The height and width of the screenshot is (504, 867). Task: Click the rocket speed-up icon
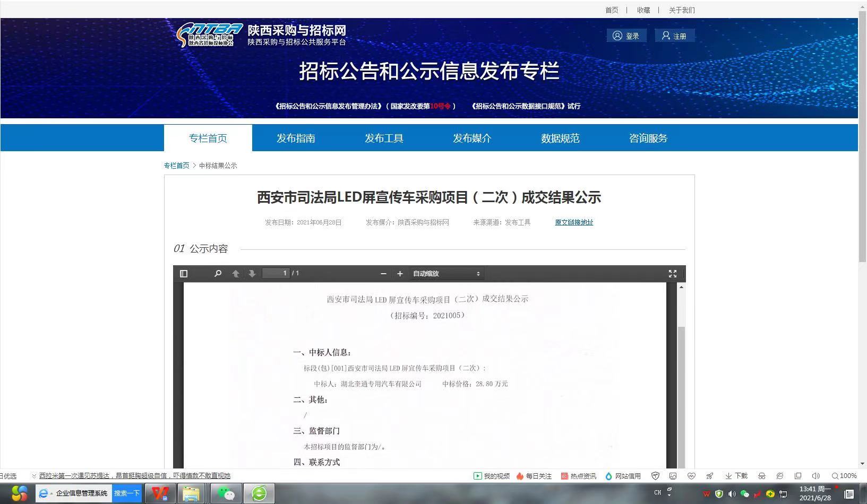709,476
